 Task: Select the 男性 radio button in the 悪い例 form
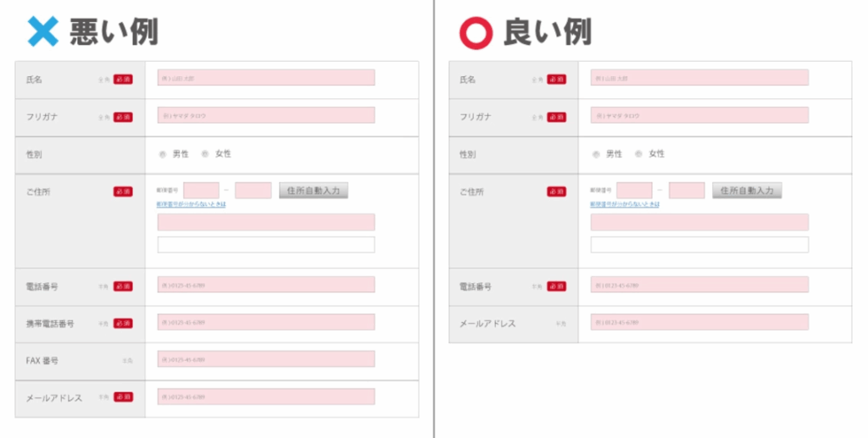163,154
